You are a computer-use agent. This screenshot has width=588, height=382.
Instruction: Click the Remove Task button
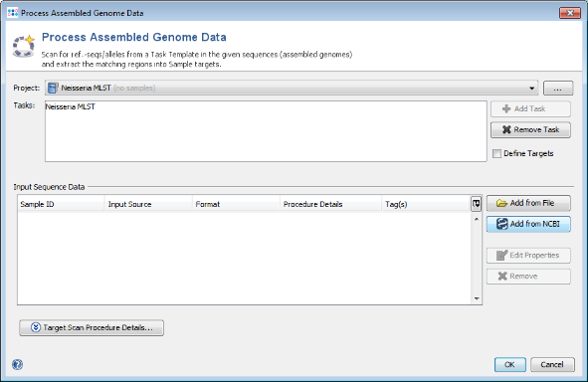pyautogui.click(x=530, y=129)
